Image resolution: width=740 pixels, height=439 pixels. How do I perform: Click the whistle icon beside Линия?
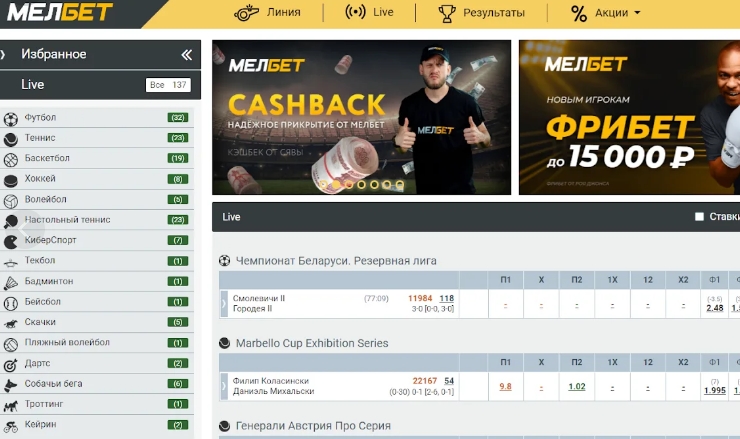(246, 13)
